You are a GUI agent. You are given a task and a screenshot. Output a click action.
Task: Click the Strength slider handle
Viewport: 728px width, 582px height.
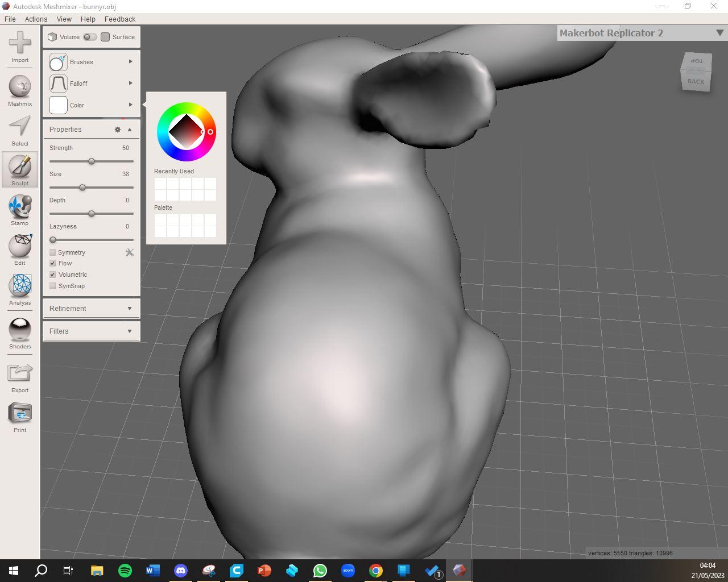tap(92, 161)
